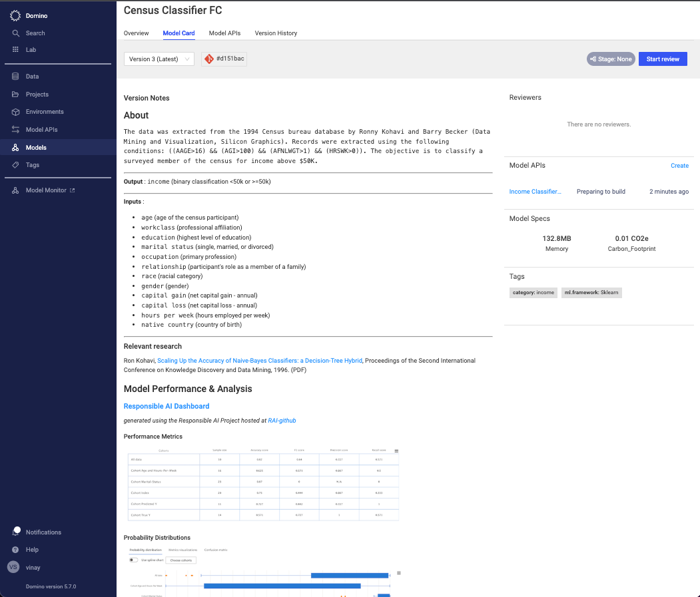Enable the Use spline chart toggle
This screenshot has width=700, height=597.
pyautogui.click(x=133, y=560)
